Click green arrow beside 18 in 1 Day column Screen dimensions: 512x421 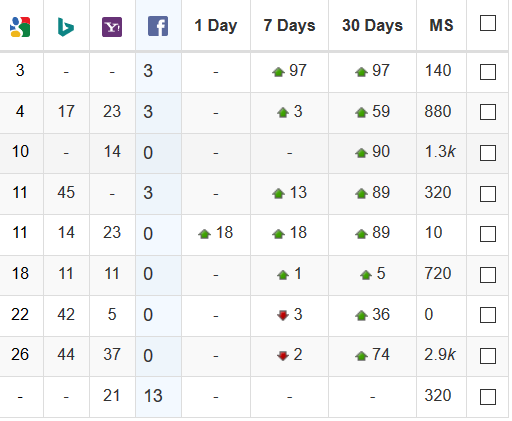point(204,234)
